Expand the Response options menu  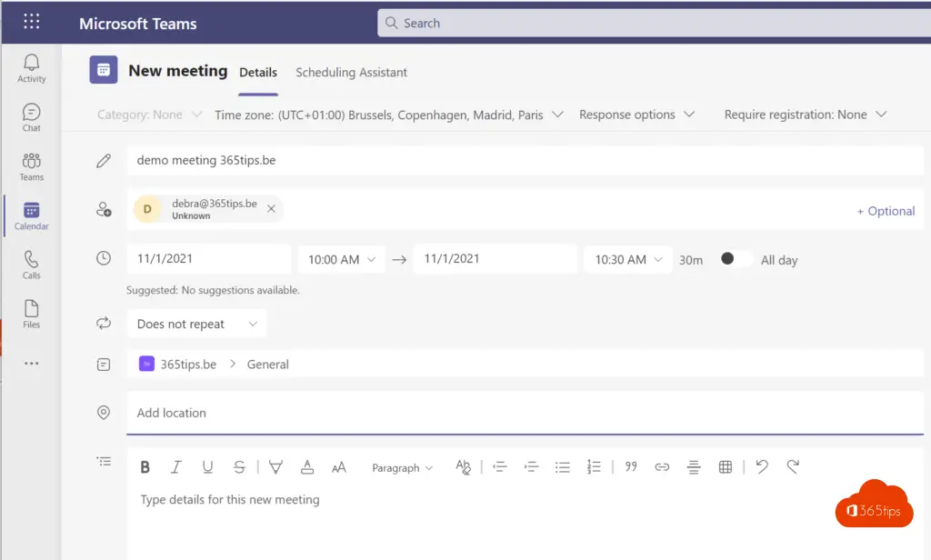(636, 115)
